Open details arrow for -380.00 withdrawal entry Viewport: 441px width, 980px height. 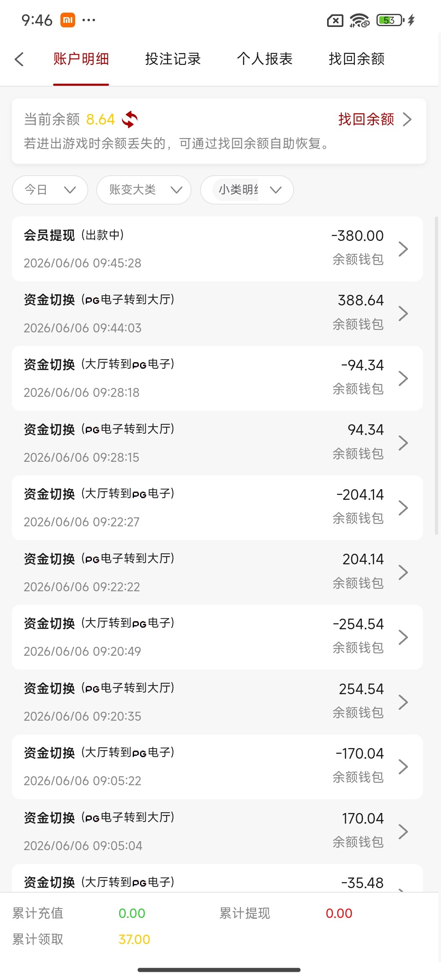tap(403, 249)
